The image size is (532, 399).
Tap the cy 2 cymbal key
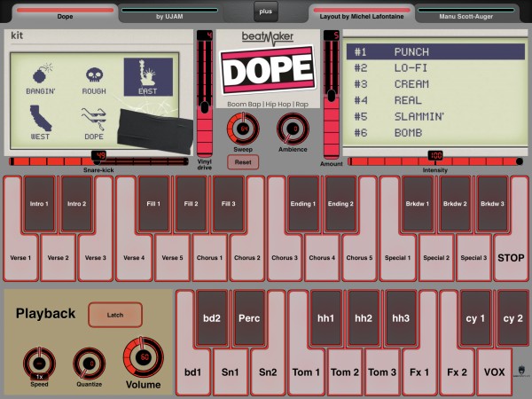coord(512,318)
